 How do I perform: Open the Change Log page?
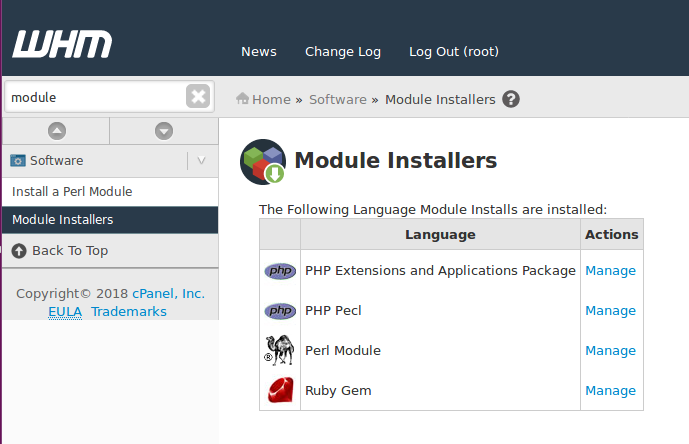coord(343,52)
